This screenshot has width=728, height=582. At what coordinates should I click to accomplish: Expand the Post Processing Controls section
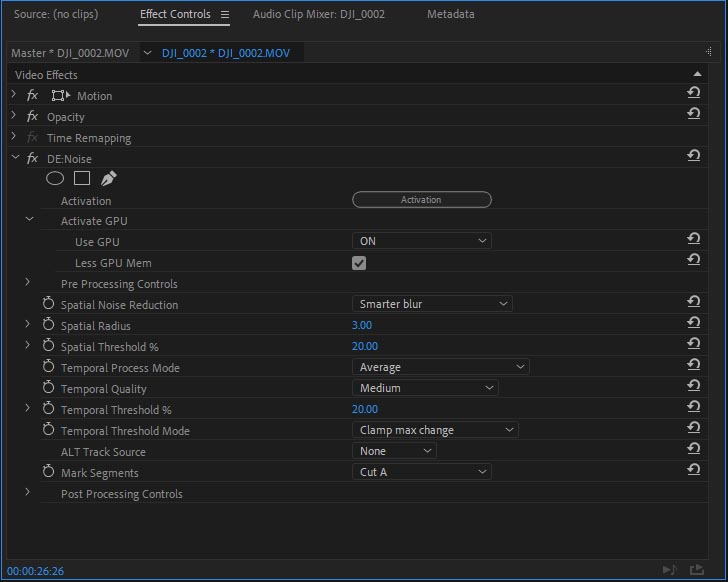28,493
